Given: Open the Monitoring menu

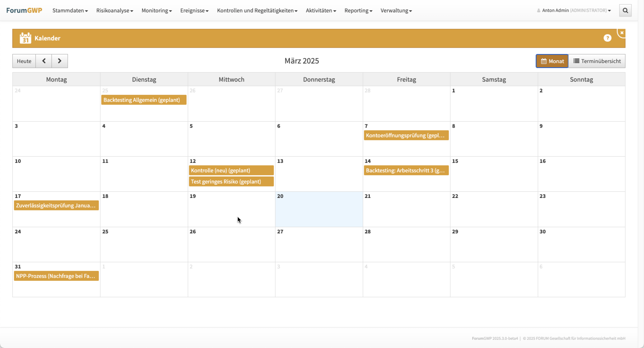Looking at the screenshot, I should click(x=156, y=11).
